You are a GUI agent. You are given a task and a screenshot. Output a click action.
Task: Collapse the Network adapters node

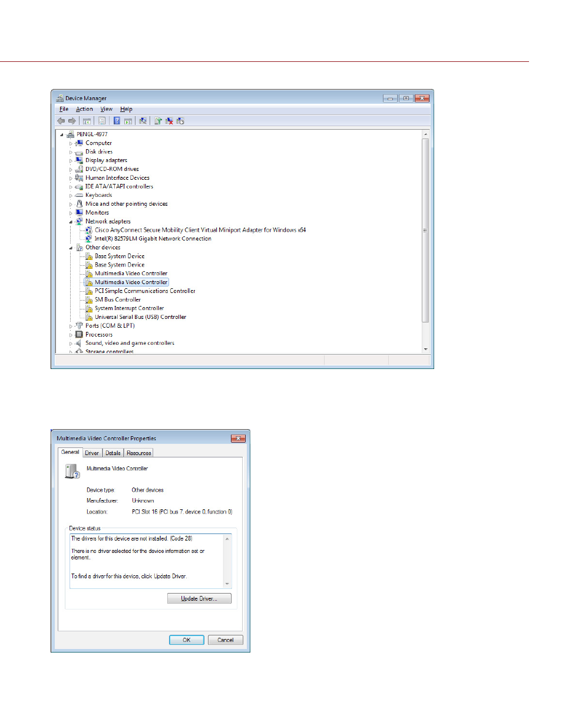(x=71, y=222)
